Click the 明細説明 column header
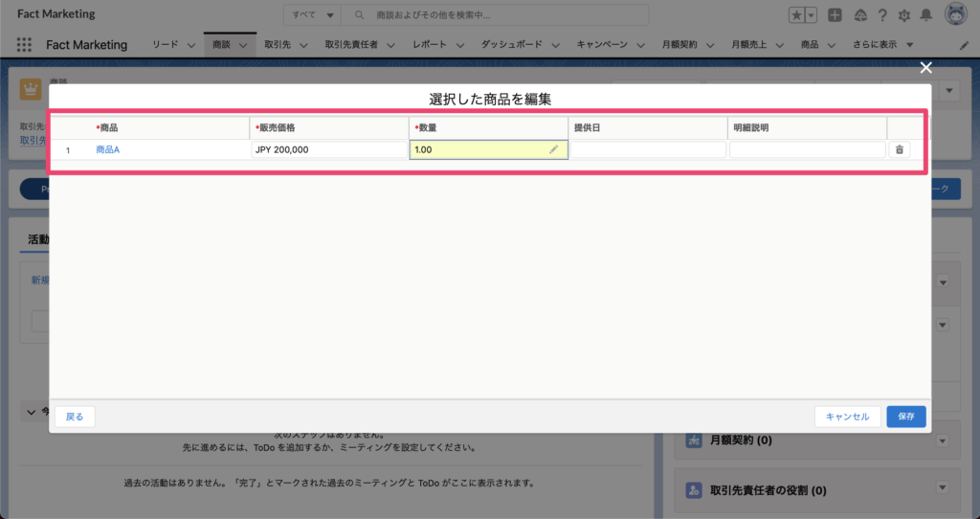The height and width of the screenshot is (519, 980). point(808,127)
